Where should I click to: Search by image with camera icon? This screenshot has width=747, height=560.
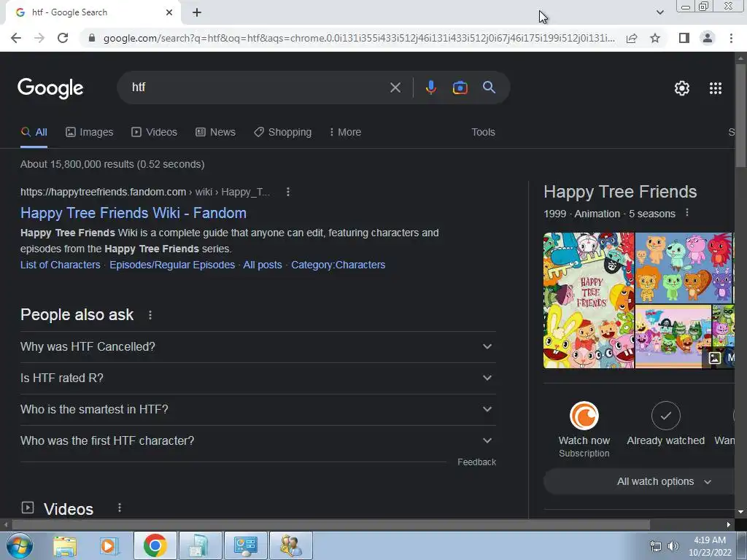[460, 87]
